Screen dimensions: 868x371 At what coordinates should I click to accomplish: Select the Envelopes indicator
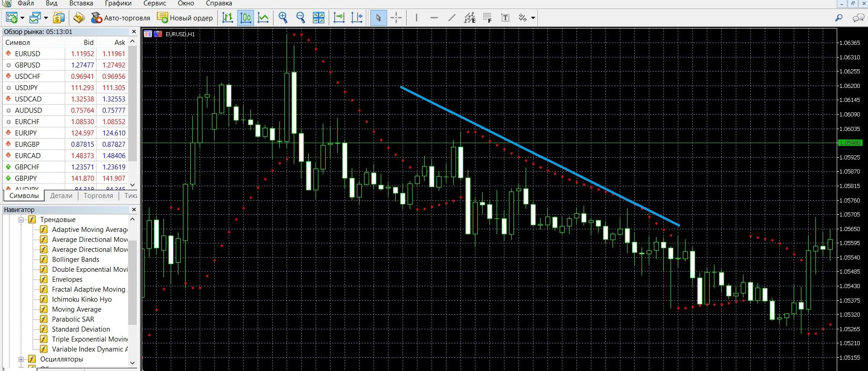67,279
